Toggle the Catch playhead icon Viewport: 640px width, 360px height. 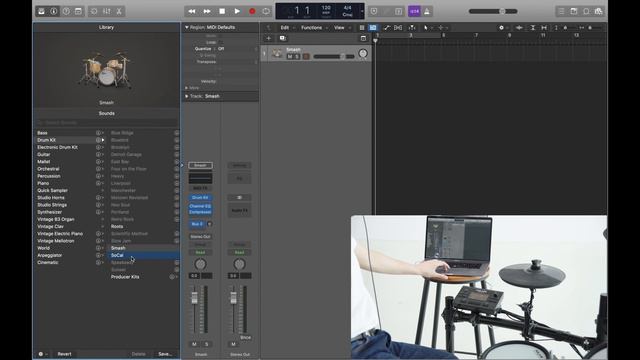[412, 28]
